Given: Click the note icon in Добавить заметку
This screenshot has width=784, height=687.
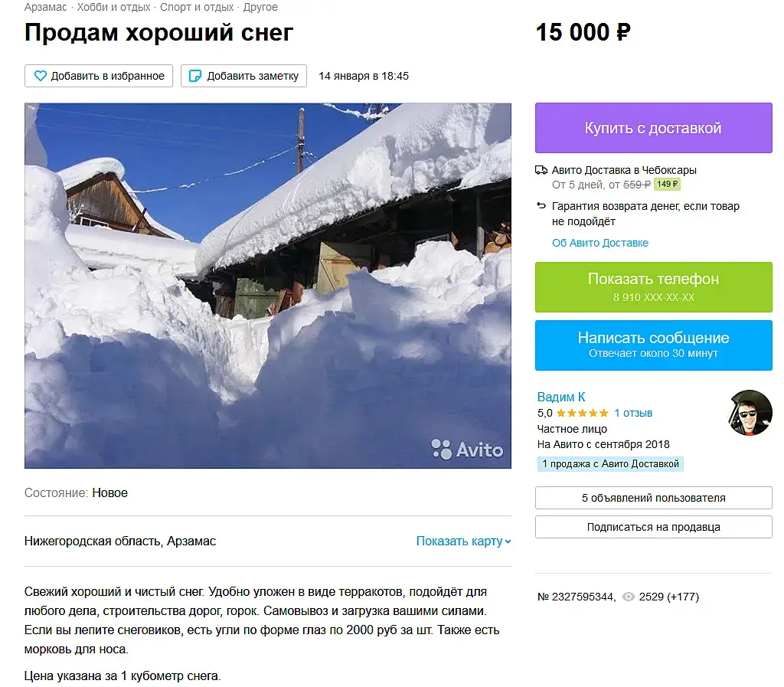Looking at the screenshot, I should click(195, 76).
